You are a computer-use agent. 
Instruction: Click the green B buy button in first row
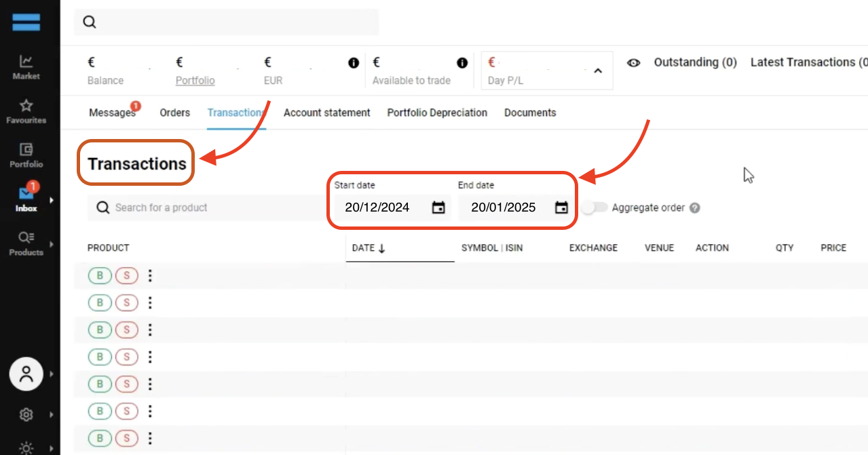click(x=100, y=275)
